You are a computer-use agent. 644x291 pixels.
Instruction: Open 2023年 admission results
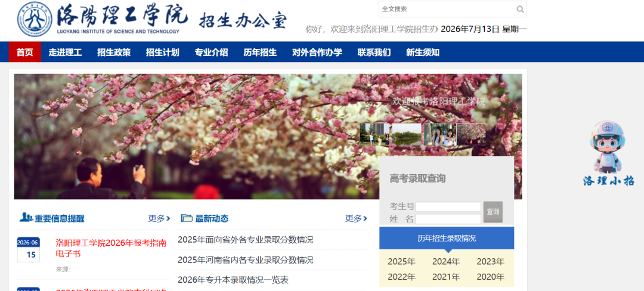click(x=490, y=261)
